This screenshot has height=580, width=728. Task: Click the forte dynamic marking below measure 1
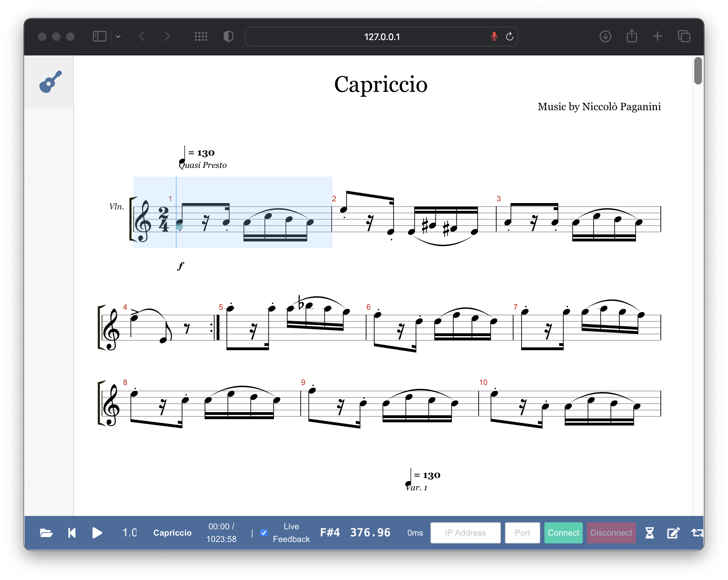tap(180, 266)
